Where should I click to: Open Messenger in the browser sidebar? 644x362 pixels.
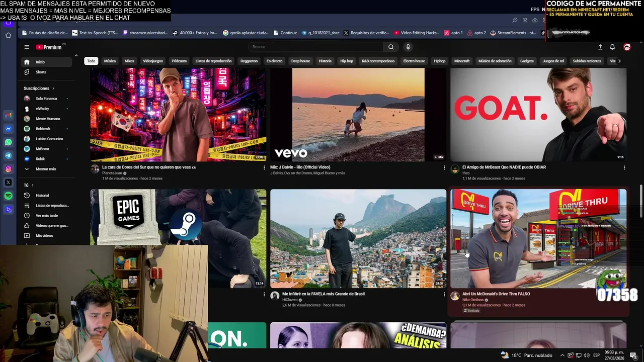(x=9, y=129)
